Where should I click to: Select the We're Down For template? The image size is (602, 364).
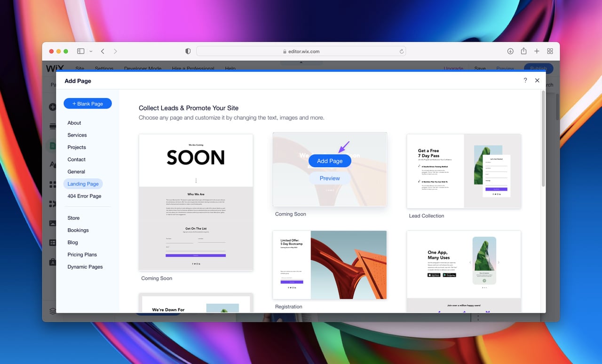[196, 303]
